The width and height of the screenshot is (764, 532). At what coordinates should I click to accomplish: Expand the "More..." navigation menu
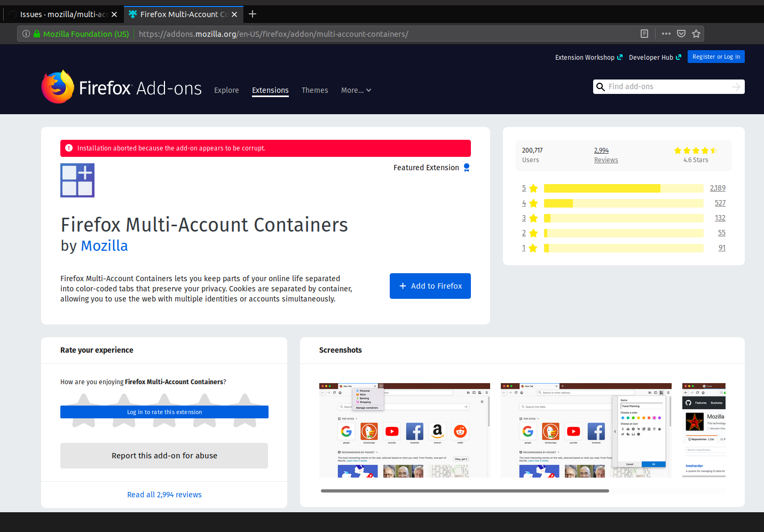(x=355, y=90)
